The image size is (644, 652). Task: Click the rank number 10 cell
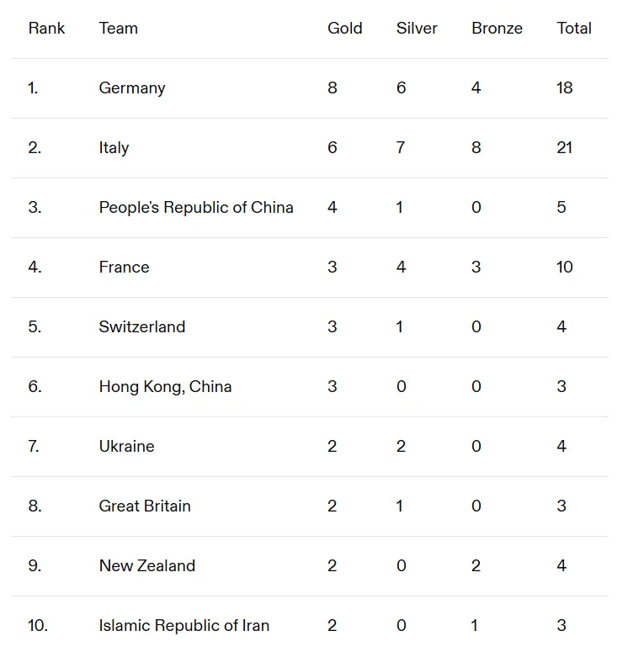click(38, 625)
